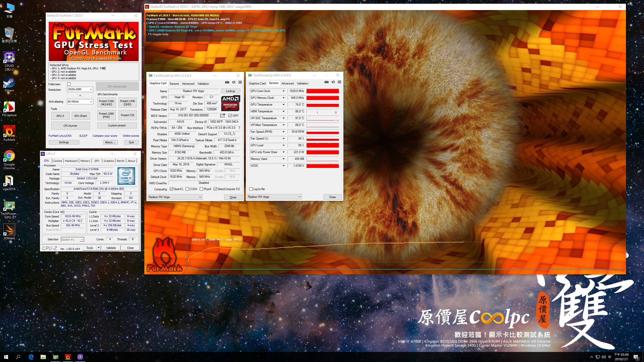Take screenshot in GPU-Z Graphics Card window
The width and height of the screenshot is (644, 362).
coord(227,82)
